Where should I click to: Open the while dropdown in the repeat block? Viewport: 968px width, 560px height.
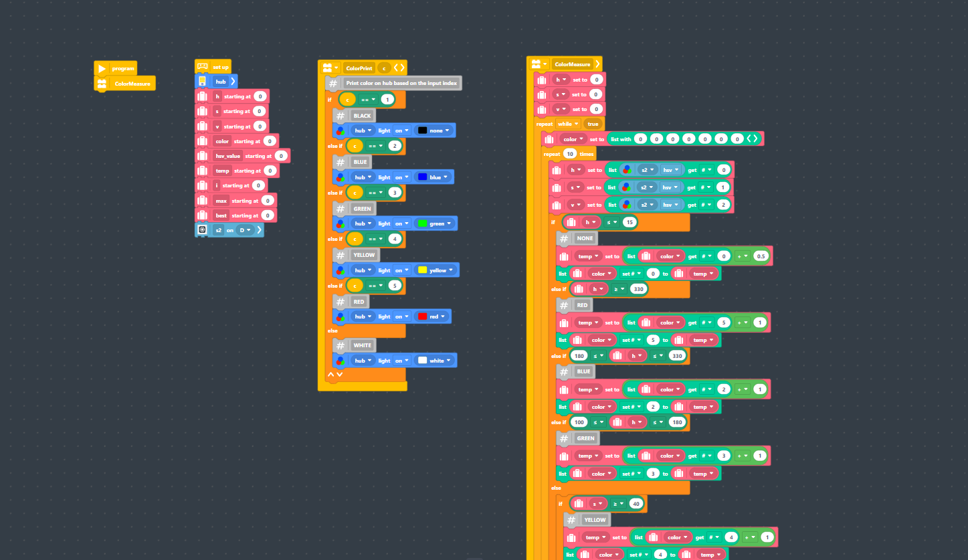click(x=568, y=124)
